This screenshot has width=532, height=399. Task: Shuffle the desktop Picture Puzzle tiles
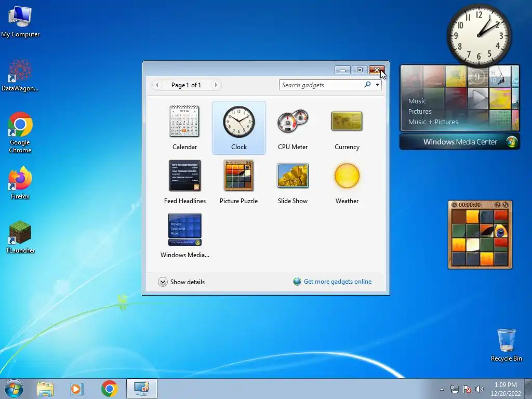505,205
